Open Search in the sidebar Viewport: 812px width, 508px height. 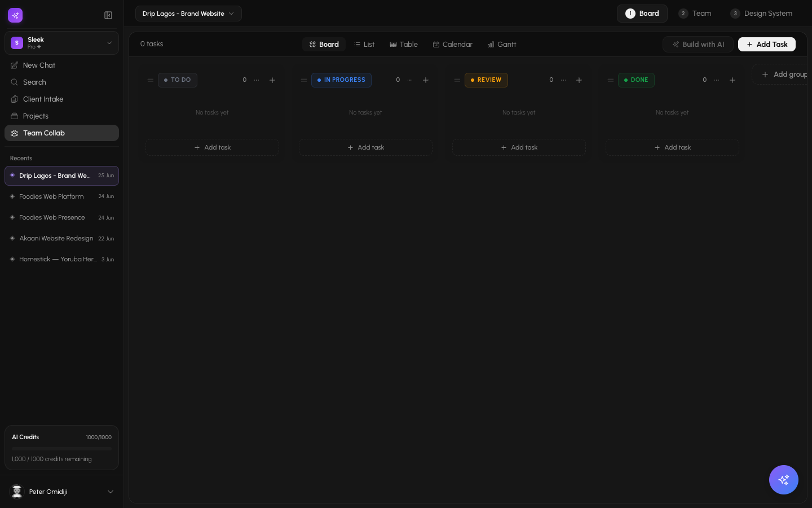[62, 82]
